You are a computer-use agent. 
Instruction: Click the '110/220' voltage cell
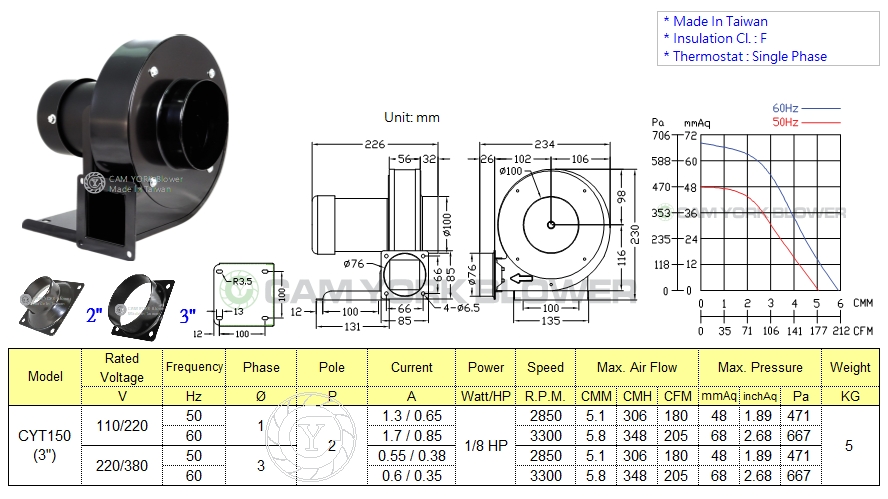click(122, 425)
